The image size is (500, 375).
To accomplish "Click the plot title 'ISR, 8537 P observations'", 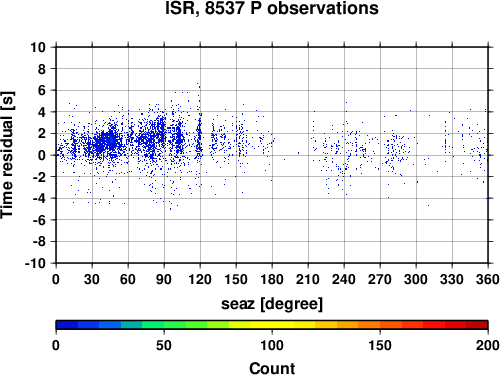I will 272,8.
